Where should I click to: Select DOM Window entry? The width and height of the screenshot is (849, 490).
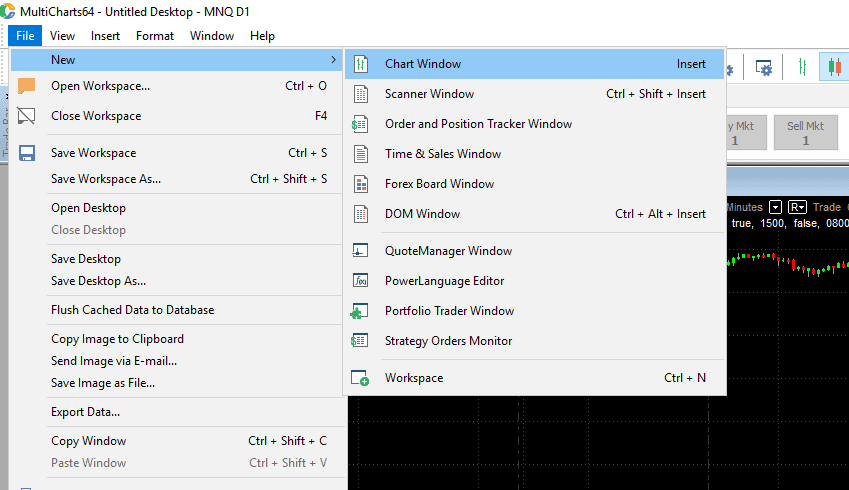(534, 214)
